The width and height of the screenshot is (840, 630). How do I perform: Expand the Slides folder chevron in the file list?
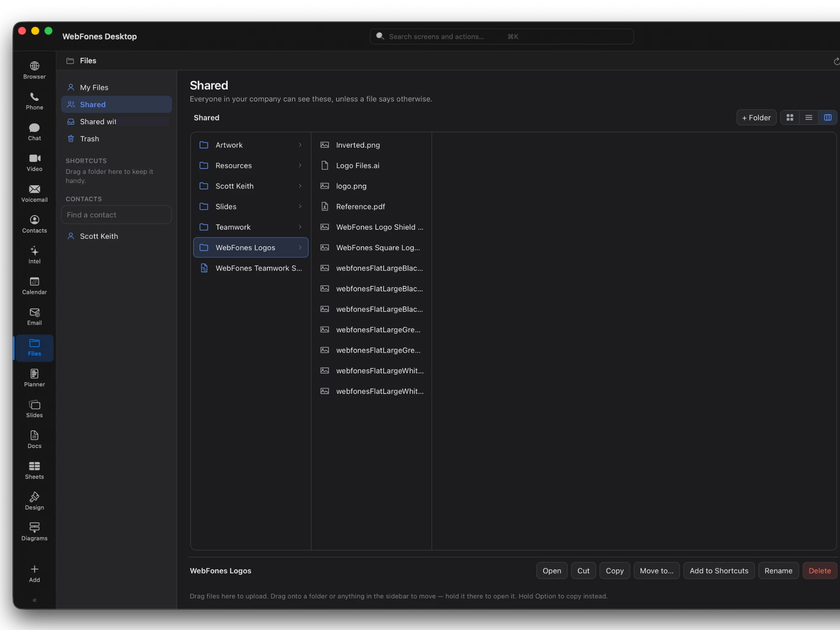(300, 207)
